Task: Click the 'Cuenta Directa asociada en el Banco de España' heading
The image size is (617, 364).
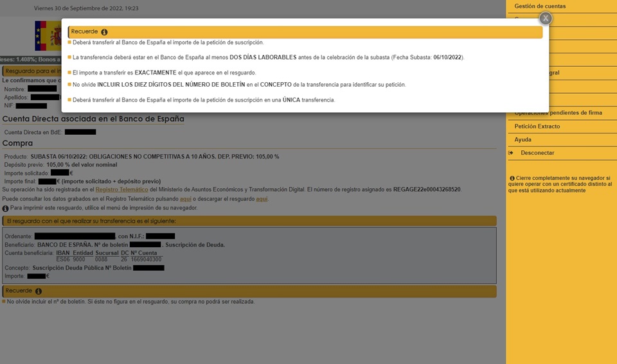Action: [93, 119]
